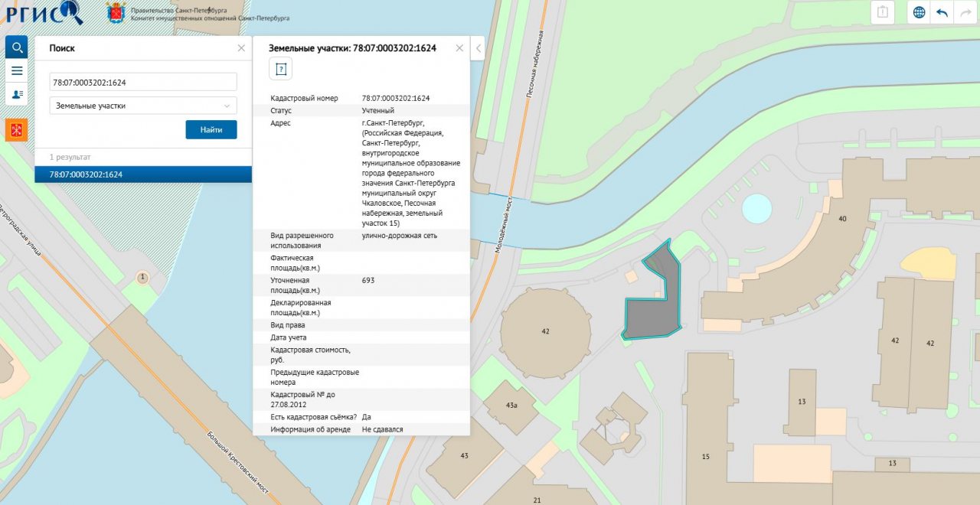This screenshot has width=980, height=505.
Task: Open the user profile card icon
Action: pos(17,93)
